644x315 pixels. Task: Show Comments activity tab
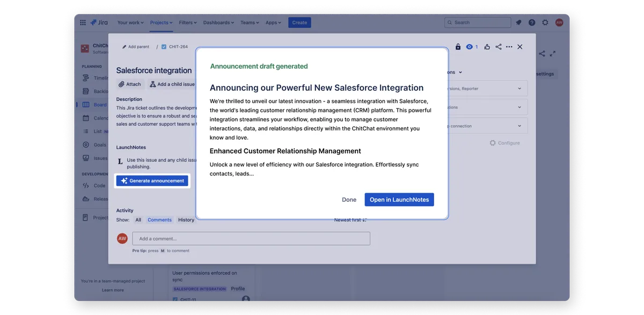(x=160, y=220)
